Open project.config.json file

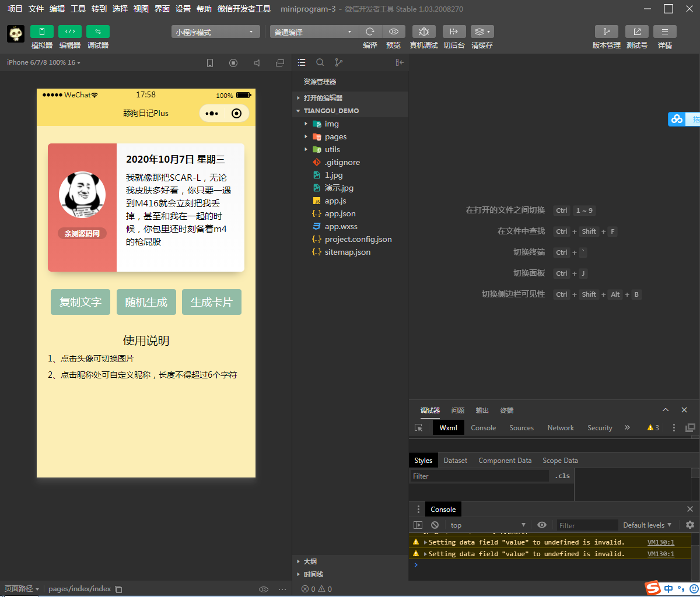coord(350,239)
